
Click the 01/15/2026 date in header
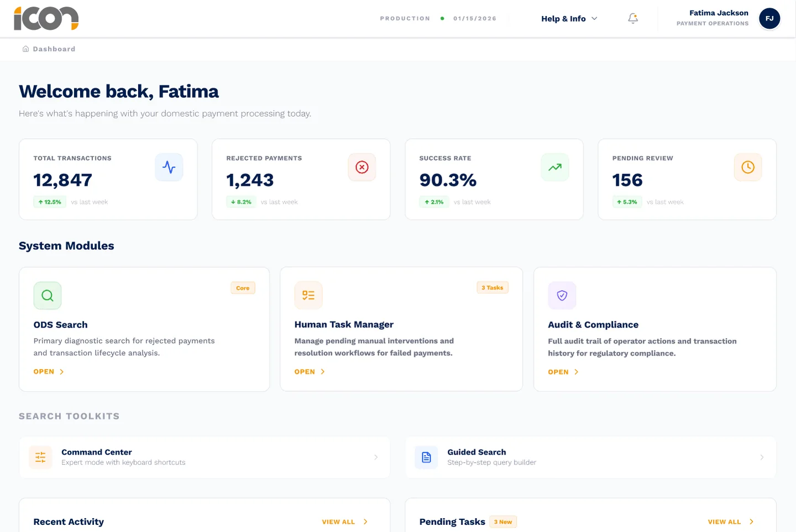coord(475,18)
